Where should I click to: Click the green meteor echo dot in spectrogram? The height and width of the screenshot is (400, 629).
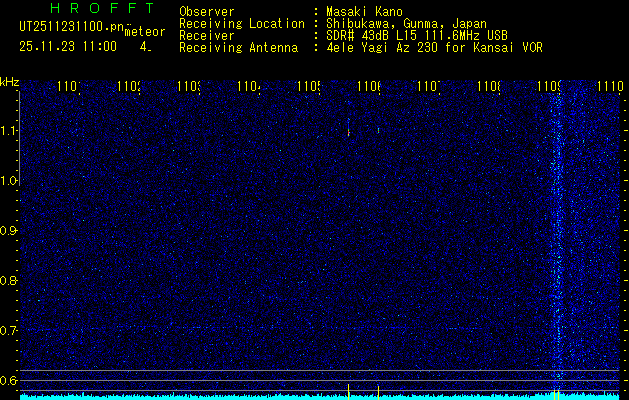click(379, 130)
